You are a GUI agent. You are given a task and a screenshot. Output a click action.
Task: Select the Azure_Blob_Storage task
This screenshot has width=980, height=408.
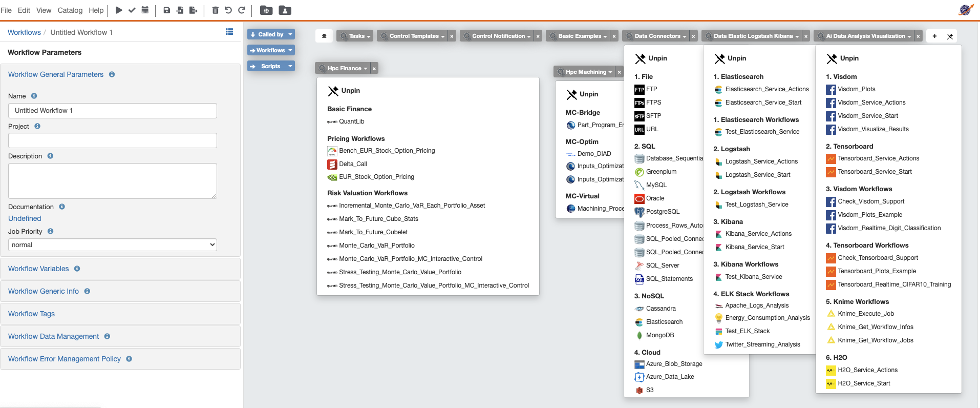tap(668, 364)
